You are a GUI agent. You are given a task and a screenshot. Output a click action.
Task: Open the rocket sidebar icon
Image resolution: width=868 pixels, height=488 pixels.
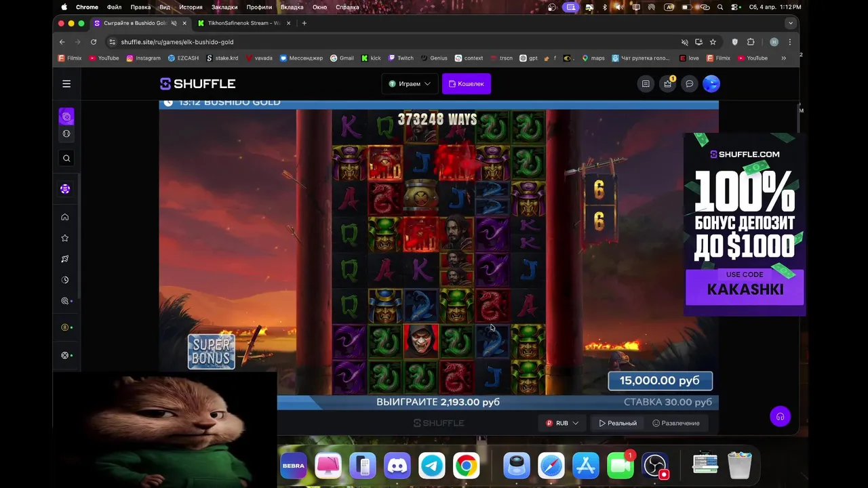click(65, 259)
